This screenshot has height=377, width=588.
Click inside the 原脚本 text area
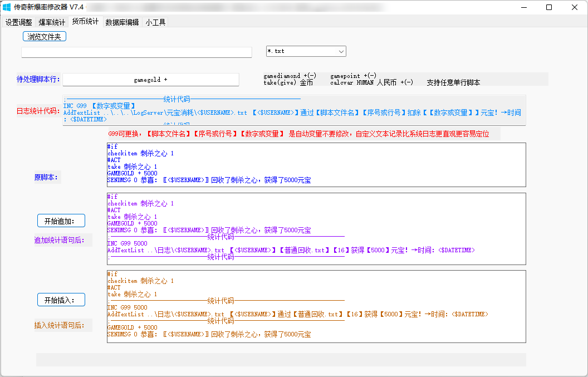pos(316,164)
